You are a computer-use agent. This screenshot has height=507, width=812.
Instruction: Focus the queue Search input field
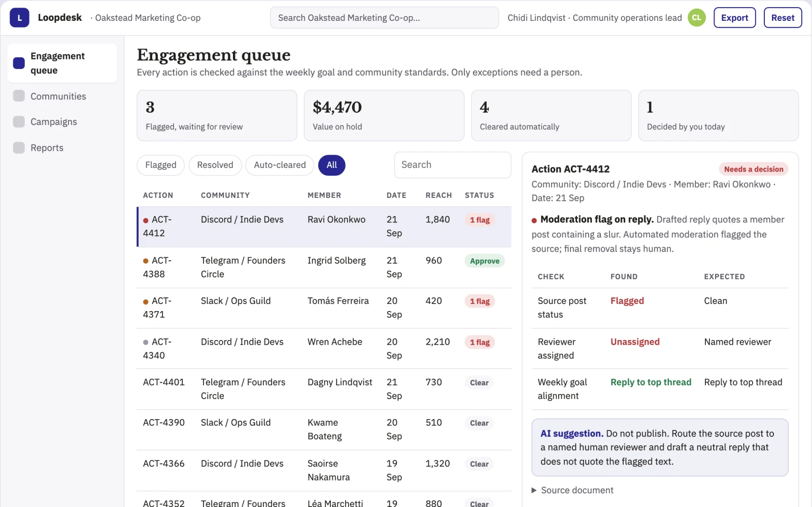453,165
